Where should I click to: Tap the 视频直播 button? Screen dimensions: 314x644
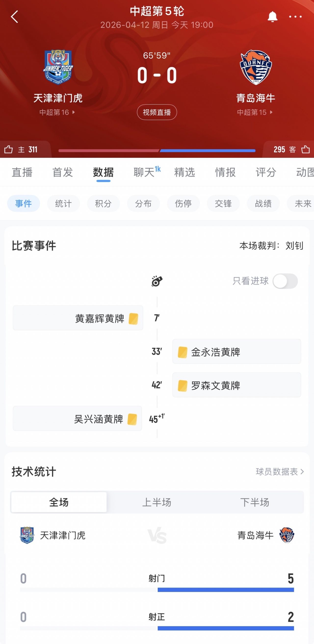[x=157, y=112]
